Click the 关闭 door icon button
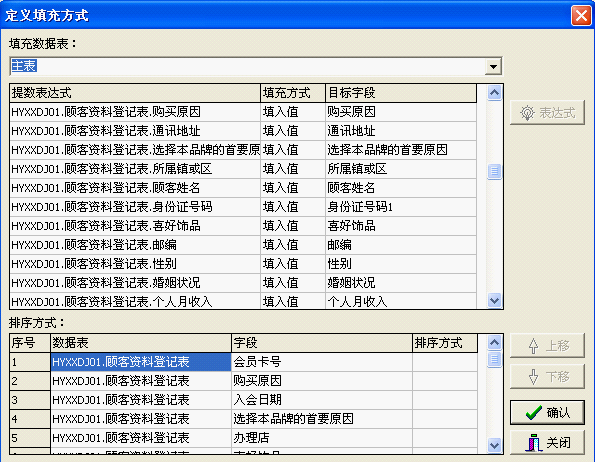596x463 pixels. tap(547, 442)
